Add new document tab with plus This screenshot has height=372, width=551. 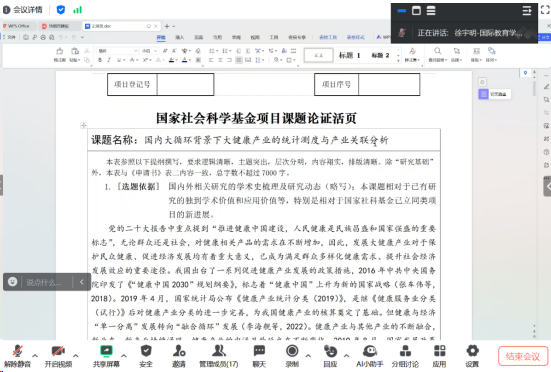pos(167,26)
